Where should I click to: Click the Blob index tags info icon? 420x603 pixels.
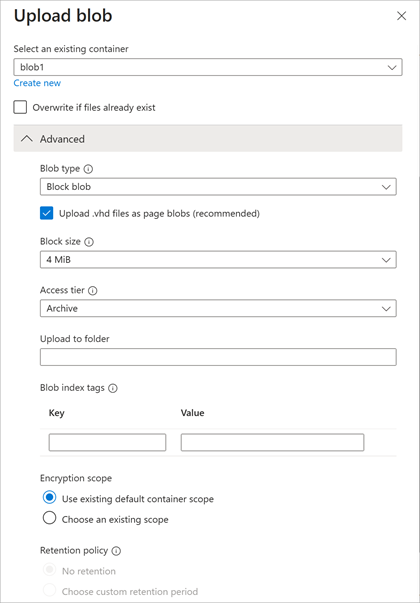click(x=113, y=388)
